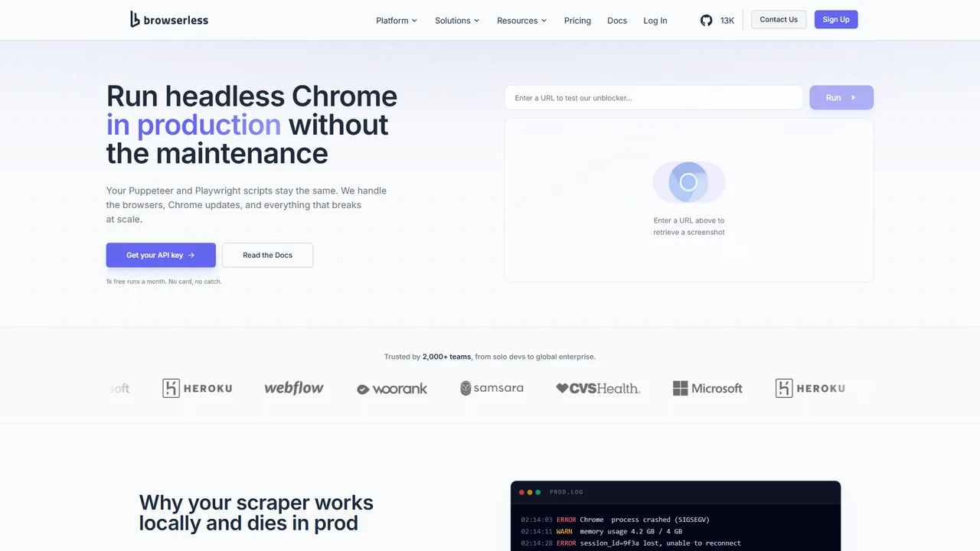Click the 'Why your scraper works locally' heading
The height and width of the screenshot is (551, 980).
coord(256,513)
